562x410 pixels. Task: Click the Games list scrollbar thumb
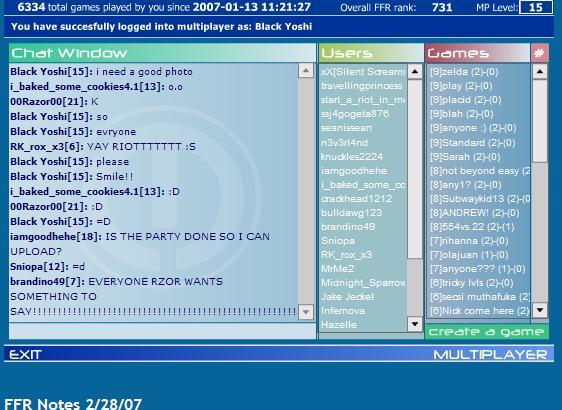tap(540, 120)
